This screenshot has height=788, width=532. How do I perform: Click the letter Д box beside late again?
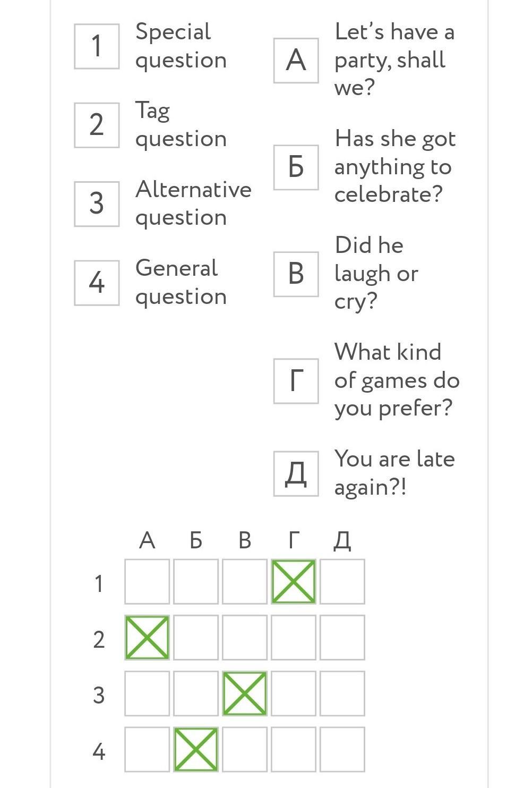(x=296, y=473)
